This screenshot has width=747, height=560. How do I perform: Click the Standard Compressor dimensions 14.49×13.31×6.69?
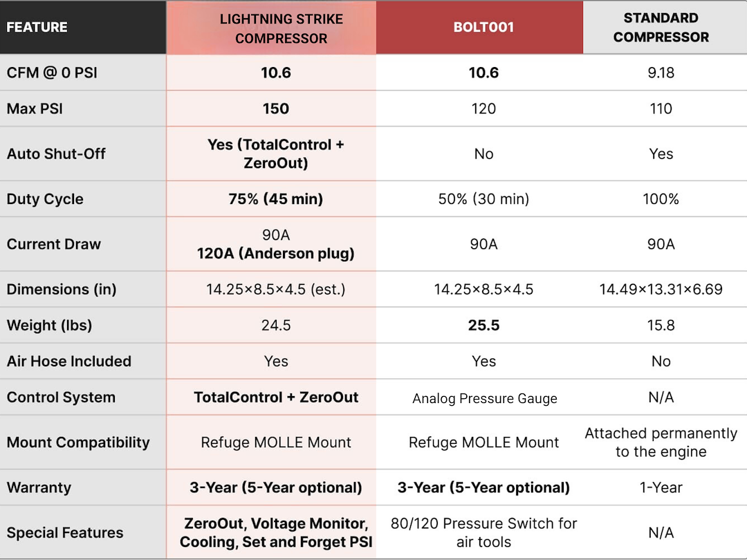click(661, 289)
